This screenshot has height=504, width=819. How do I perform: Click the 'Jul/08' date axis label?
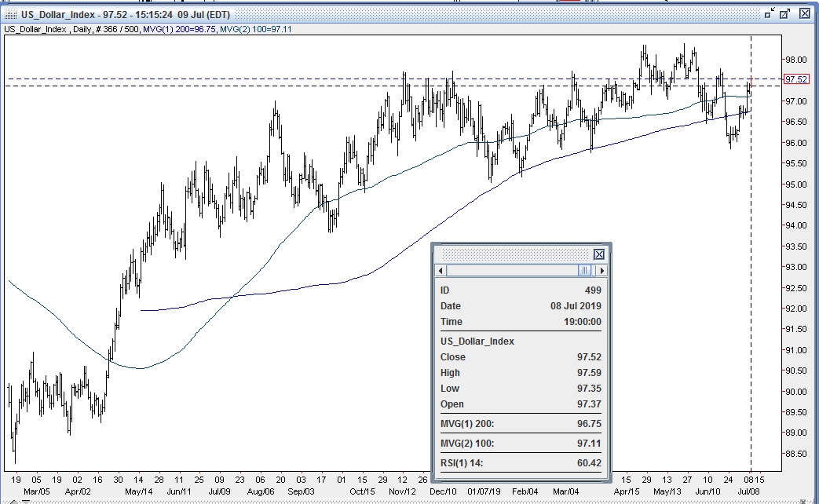pyautogui.click(x=748, y=491)
